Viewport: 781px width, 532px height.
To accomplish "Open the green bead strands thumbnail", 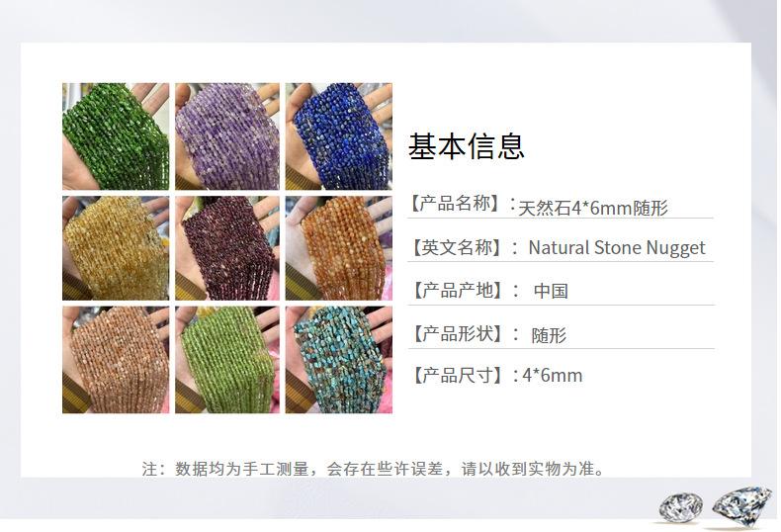I will 116,136.
